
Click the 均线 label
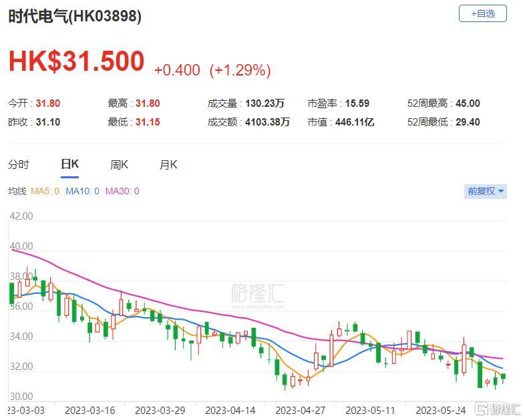coord(17,191)
